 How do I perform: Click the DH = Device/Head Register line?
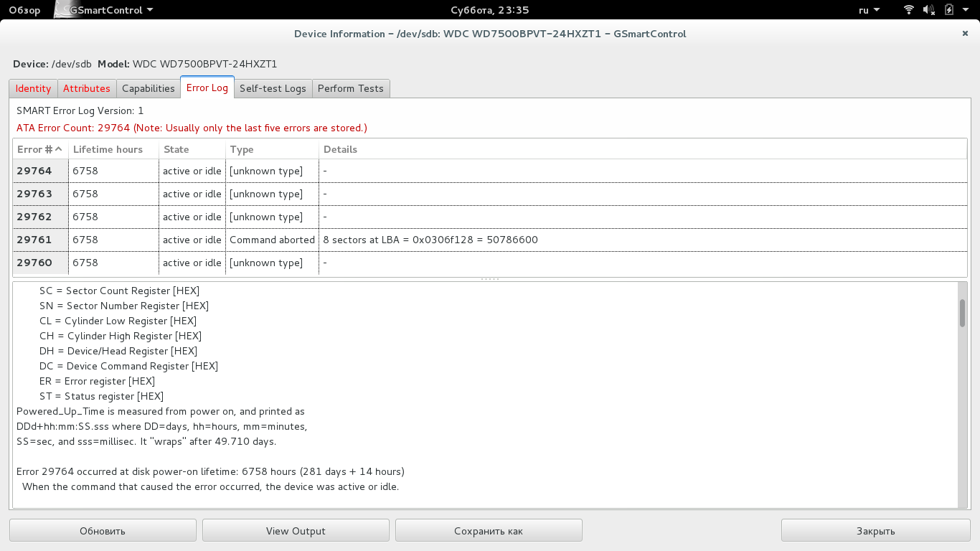118,351
